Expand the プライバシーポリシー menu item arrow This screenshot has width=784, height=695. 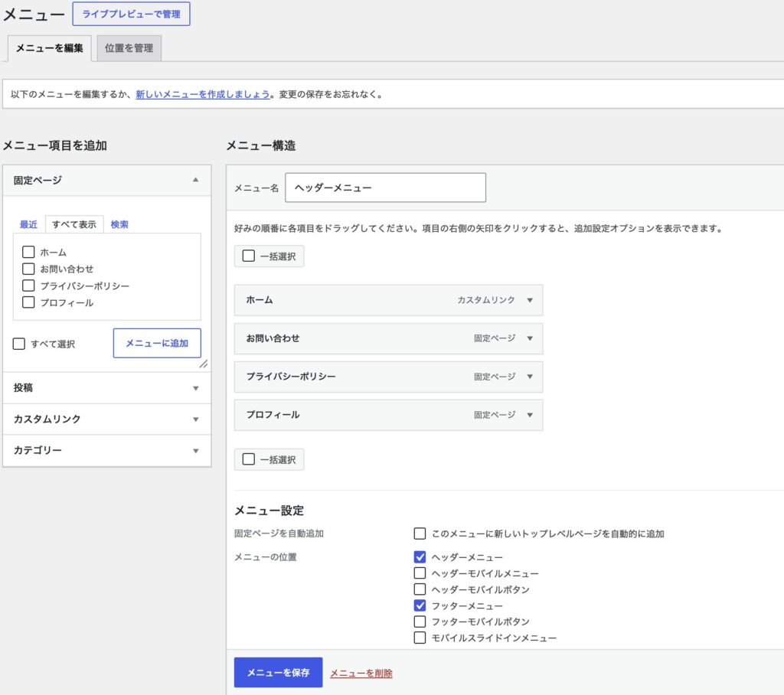pos(530,377)
